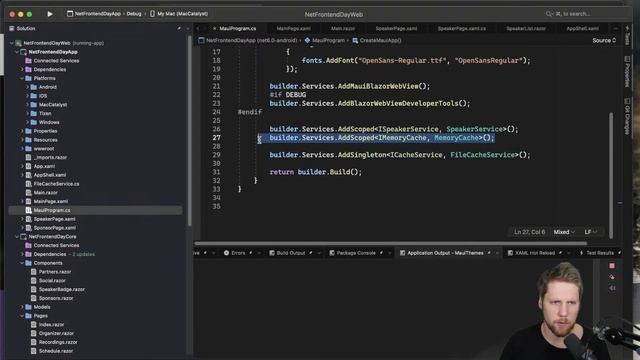
Task: Stop the application output with red square
Action: click(x=612, y=266)
